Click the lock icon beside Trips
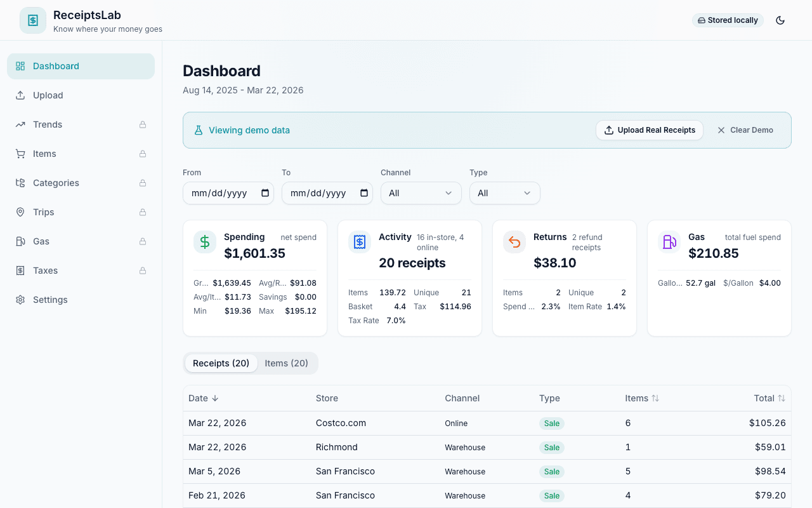Image resolution: width=812 pixels, height=508 pixels. pyautogui.click(x=142, y=211)
